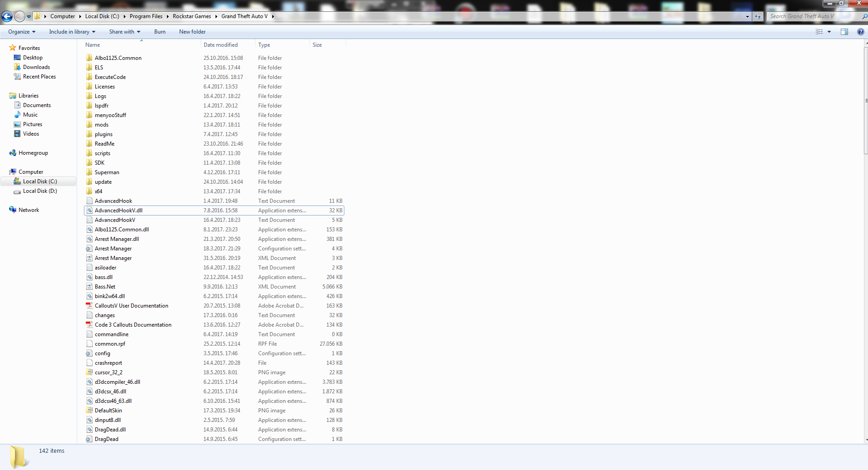
Task: Open the Documents library
Action: click(x=37, y=105)
